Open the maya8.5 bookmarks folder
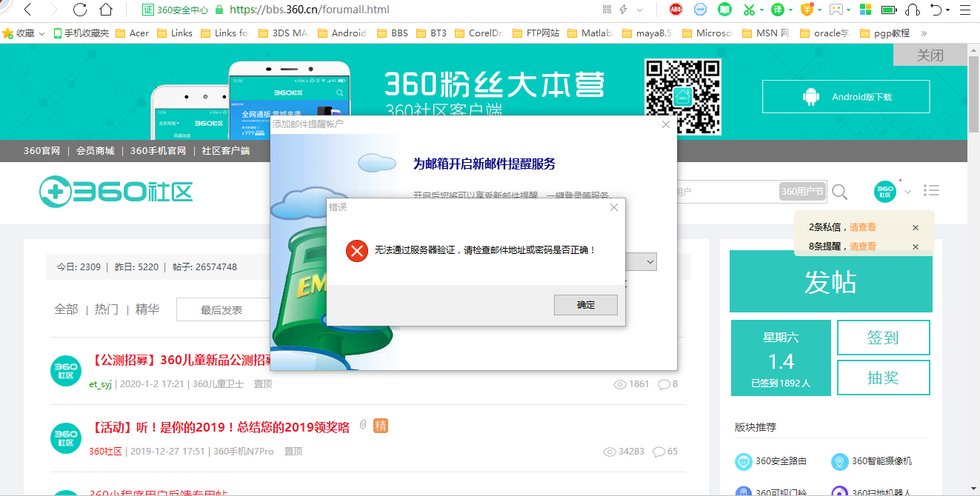The image size is (980, 496). coord(646,33)
